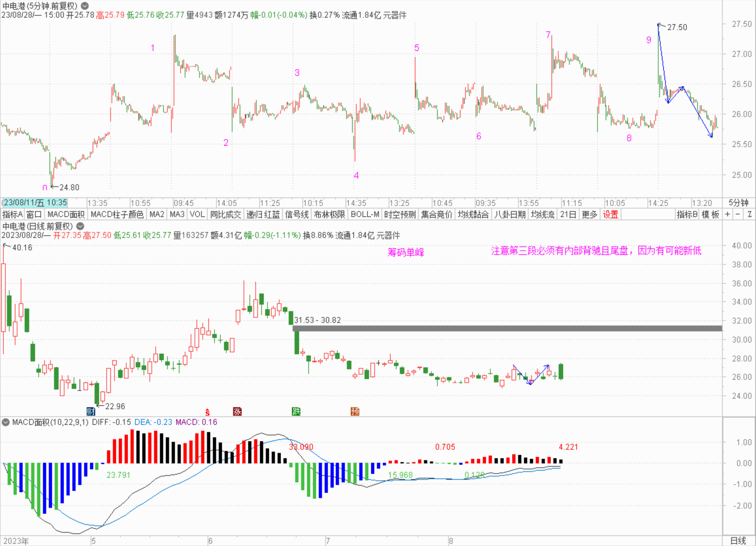756x546 pixels.
Task: Click the 5分钟 period label
Action: (x=739, y=203)
